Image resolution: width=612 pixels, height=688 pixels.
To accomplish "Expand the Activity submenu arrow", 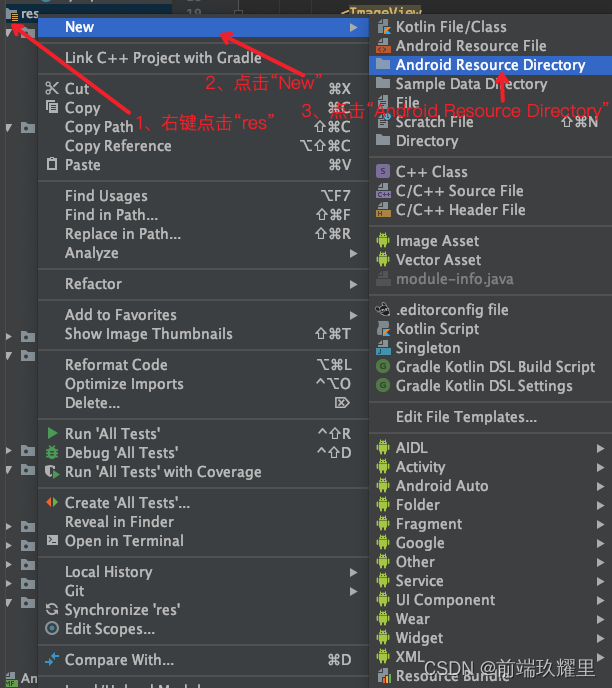I will click(600, 467).
